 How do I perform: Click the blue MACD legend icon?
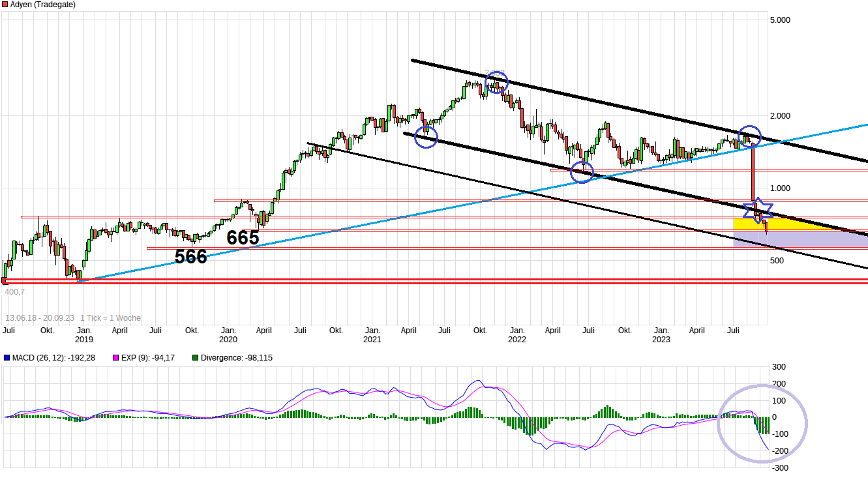pos(8,357)
